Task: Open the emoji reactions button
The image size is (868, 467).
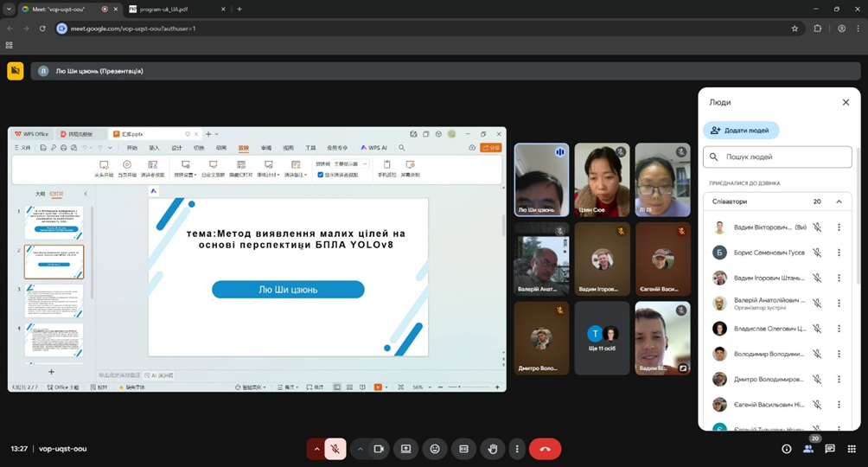Action: [x=435, y=449]
